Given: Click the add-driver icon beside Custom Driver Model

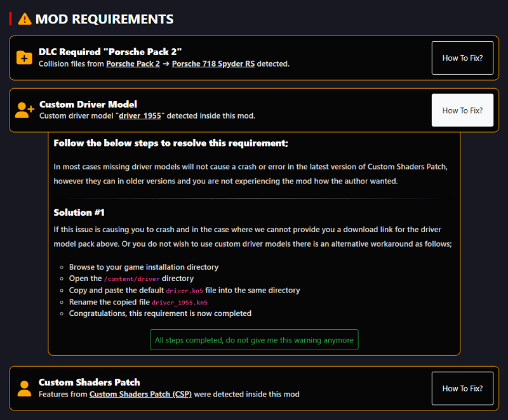Looking at the screenshot, I should click(x=24, y=110).
